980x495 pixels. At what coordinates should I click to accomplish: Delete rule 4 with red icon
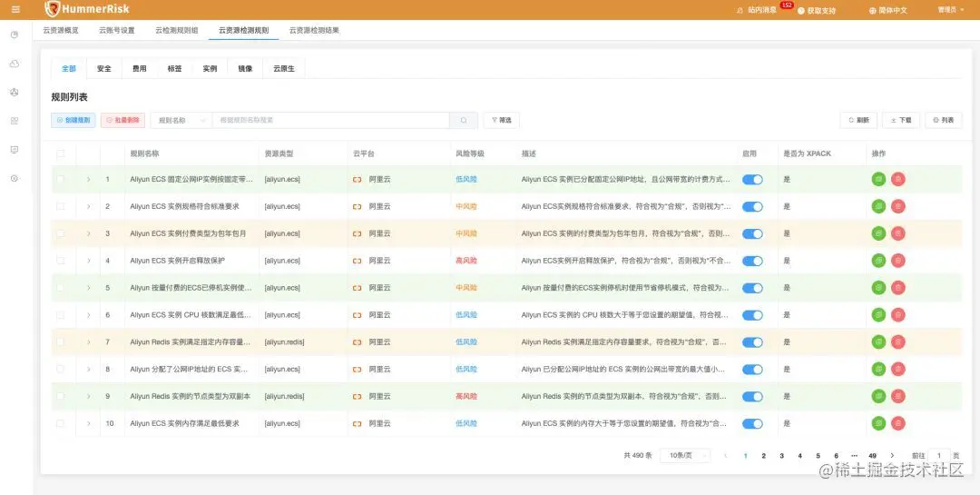pos(898,261)
